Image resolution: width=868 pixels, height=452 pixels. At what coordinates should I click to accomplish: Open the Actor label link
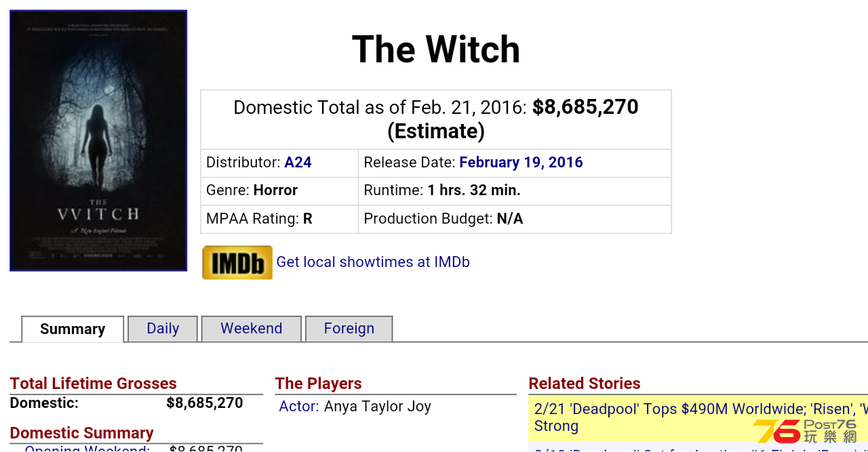[298, 407]
